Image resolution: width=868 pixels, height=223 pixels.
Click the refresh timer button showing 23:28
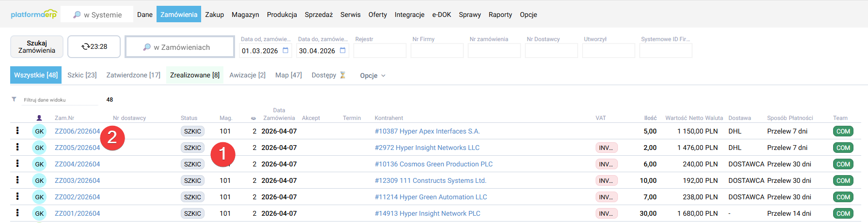(x=94, y=46)
